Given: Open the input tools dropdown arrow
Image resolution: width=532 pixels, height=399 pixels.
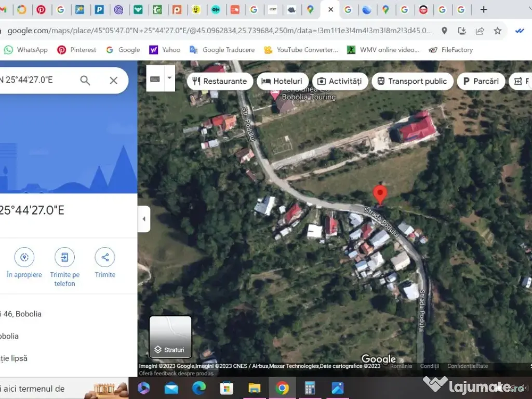Looking at the screenshot, I should tap(169, 79).
